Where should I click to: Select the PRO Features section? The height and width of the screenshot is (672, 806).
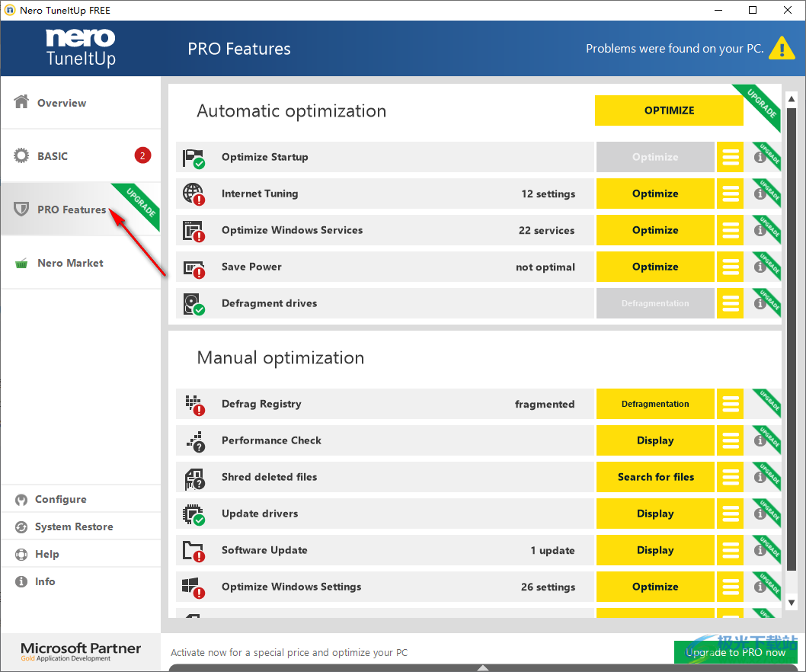pos(81,209)
